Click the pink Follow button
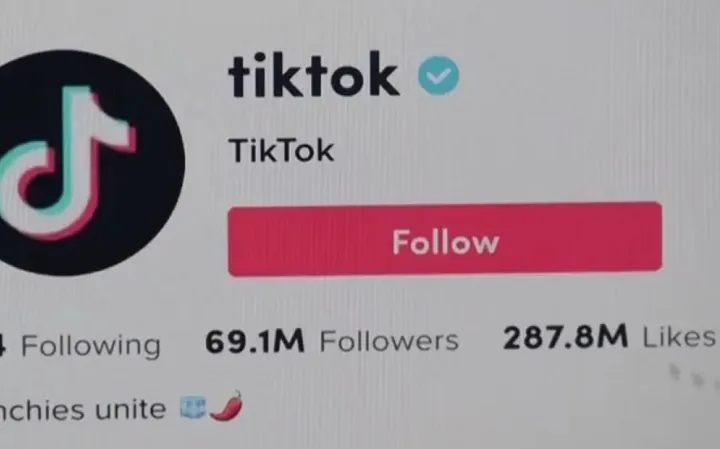Viewport: 720px width, 449px height. pos(445,239)
